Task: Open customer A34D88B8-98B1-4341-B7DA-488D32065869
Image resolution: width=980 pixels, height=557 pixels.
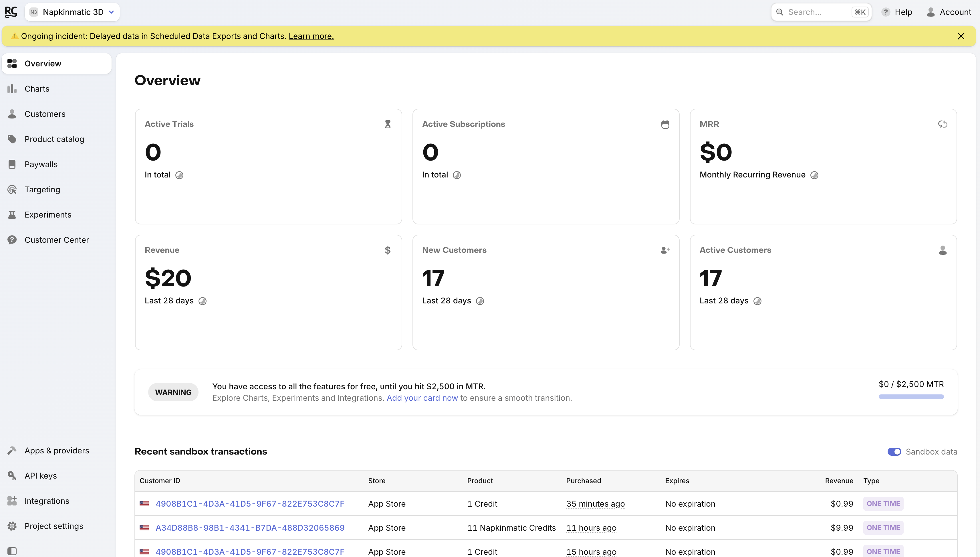Action: 250,528
